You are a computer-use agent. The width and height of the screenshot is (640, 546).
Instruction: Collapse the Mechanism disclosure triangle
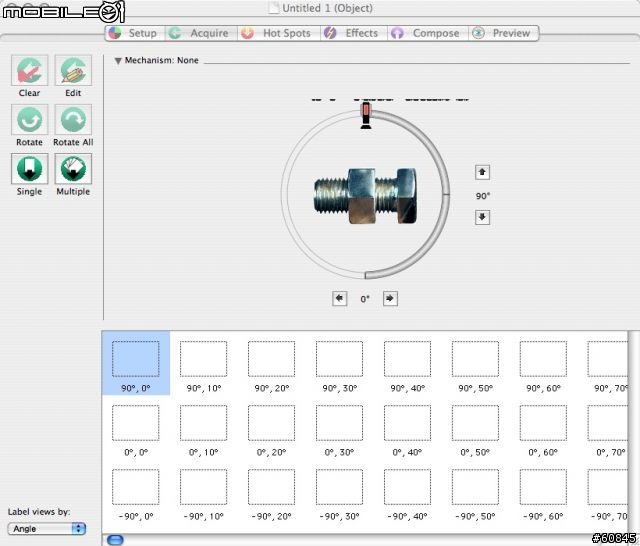click(x=118, y=61)
